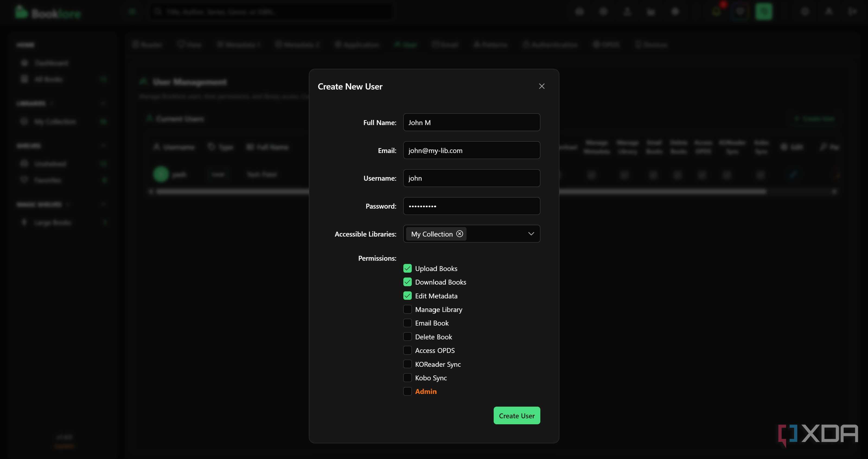Close the Create New User dialog
Image resolution: width=868 pixels, height=459 pixels.
541,86
